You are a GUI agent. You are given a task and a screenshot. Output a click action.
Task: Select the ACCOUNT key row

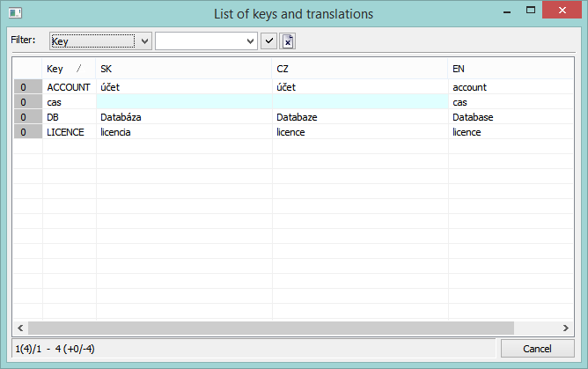point(69,87)
